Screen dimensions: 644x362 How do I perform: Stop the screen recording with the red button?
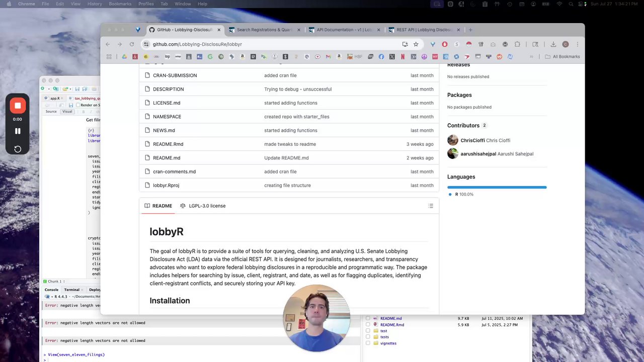click(x=18, y=106)
